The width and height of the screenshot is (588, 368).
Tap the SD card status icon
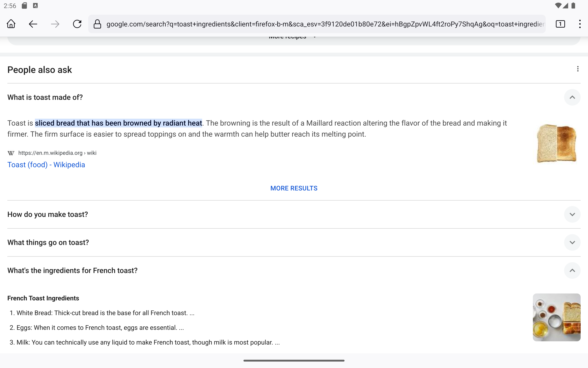point(24,6)
